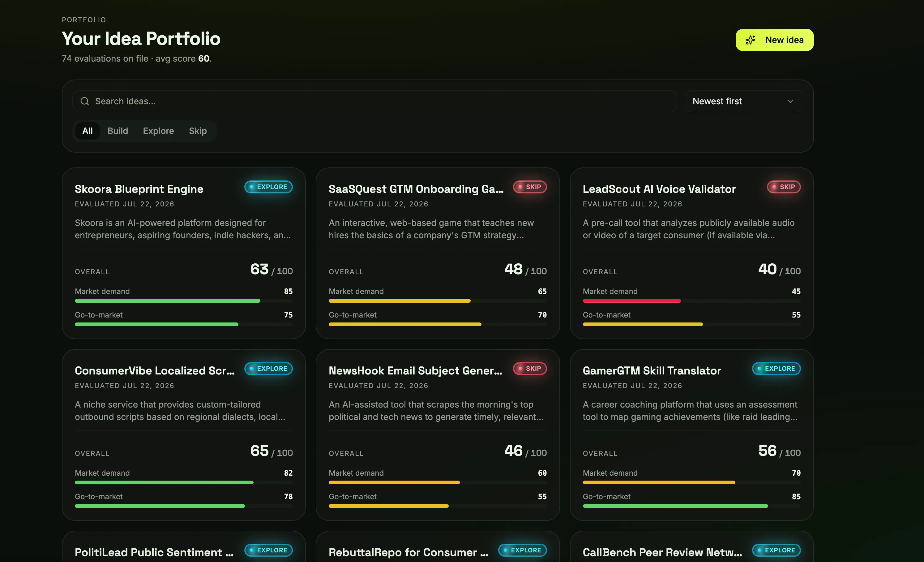Click NewsHook description 'An AI-assisted tool that scrapes'
The height and width of the screenshot is (562, 924).
(x=436, y=410)
